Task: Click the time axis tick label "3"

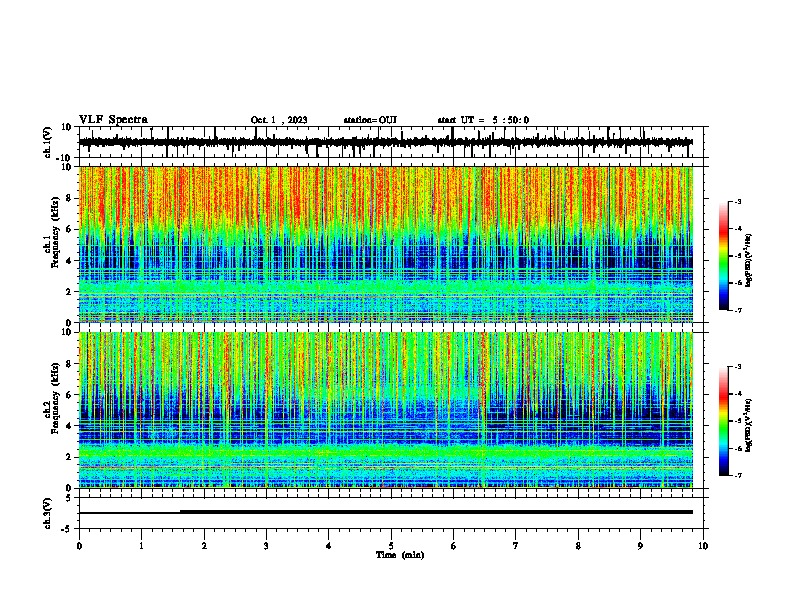Action: pyautogui.click(x=266, y=546)
